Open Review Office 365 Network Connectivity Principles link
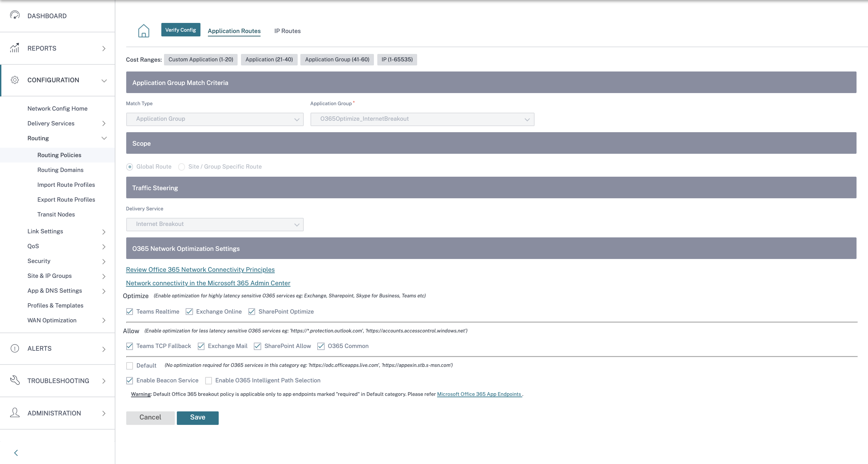Image resolution: width=868 pixels, height=464 pixels. click(x=200, y=269)
